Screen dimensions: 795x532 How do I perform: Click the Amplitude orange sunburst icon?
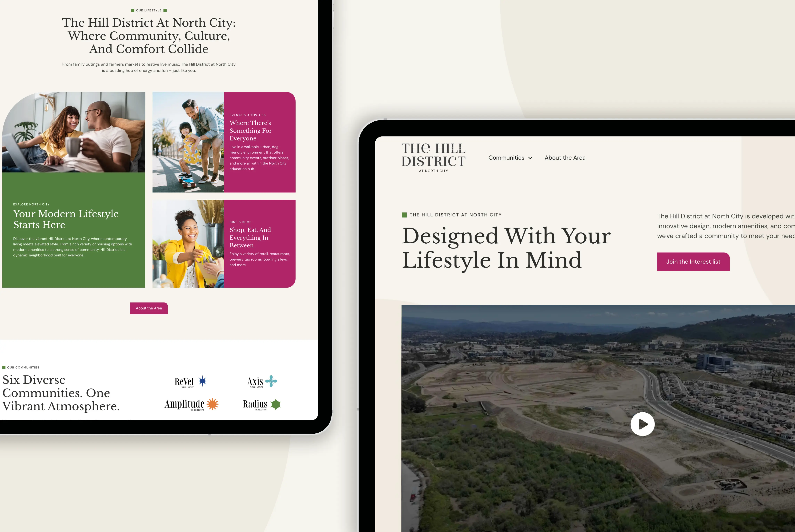pyautogui.click(x=212, y=404)
